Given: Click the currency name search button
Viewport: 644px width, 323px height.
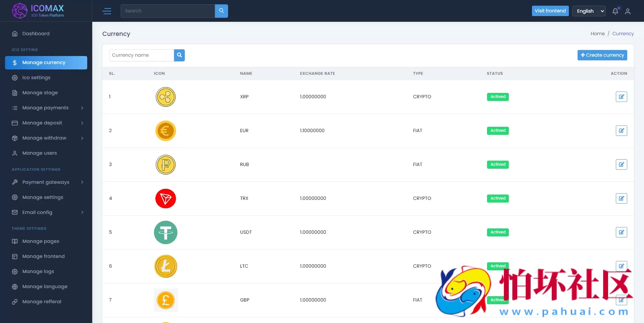Looking at the screenshot, I should click(x=179, y=55).
